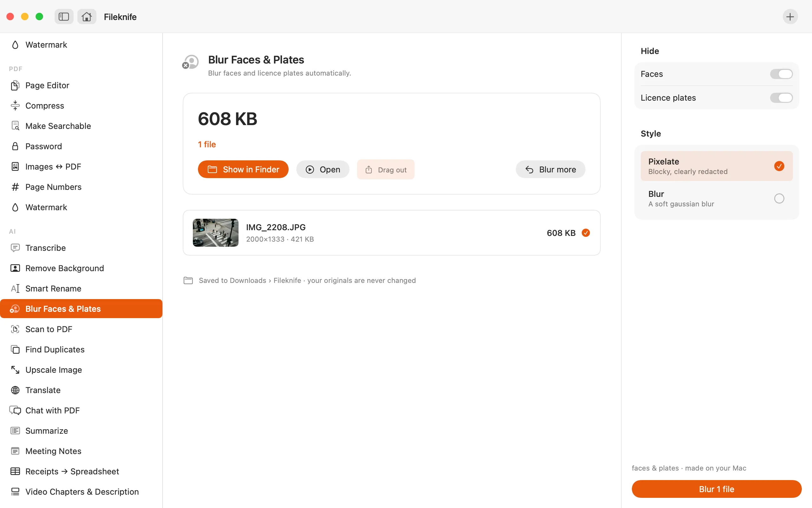Viewport: 812px width, 508px height.
Task: Open Meeting Notes tool
Action: tap(81, 451)
